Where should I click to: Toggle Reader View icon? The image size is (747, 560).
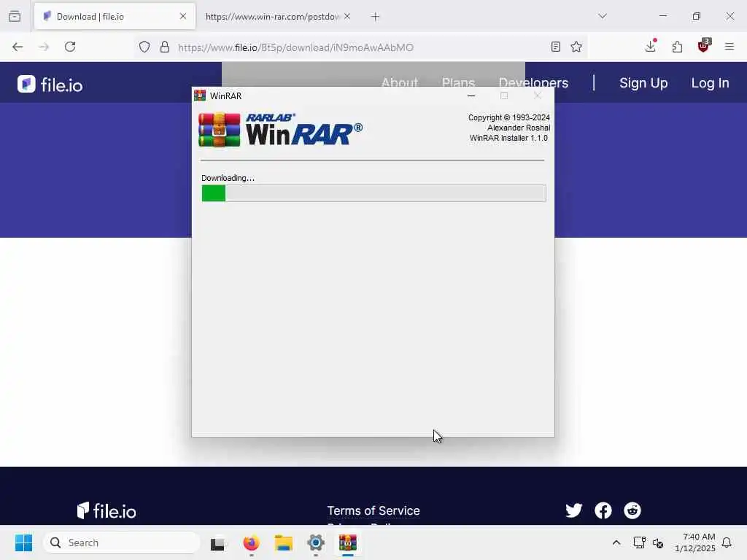[x=555, y=47]
